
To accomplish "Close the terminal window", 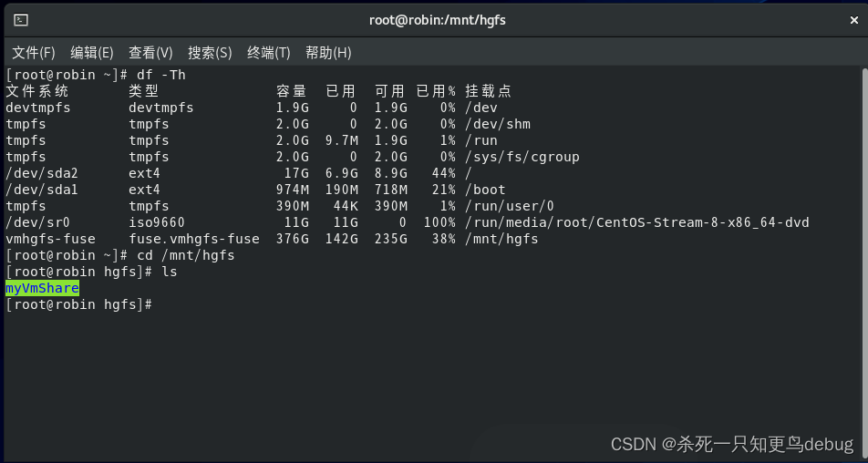I will (x=854, y=20).
